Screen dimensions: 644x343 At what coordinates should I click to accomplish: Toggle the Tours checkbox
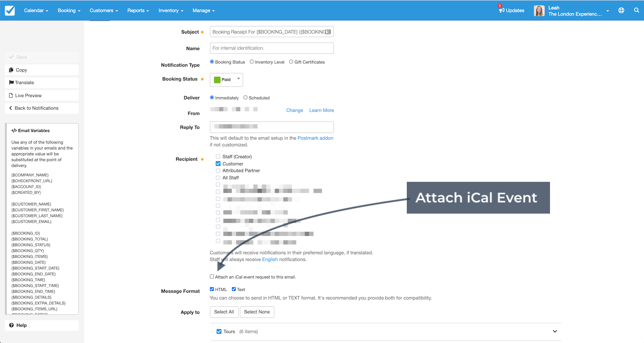coord(219,331)
